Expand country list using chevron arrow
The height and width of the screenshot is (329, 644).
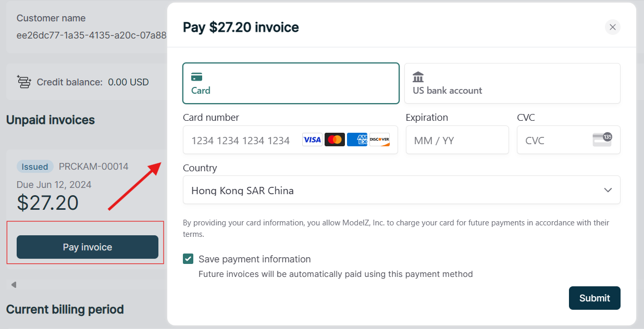click(608, 191)
